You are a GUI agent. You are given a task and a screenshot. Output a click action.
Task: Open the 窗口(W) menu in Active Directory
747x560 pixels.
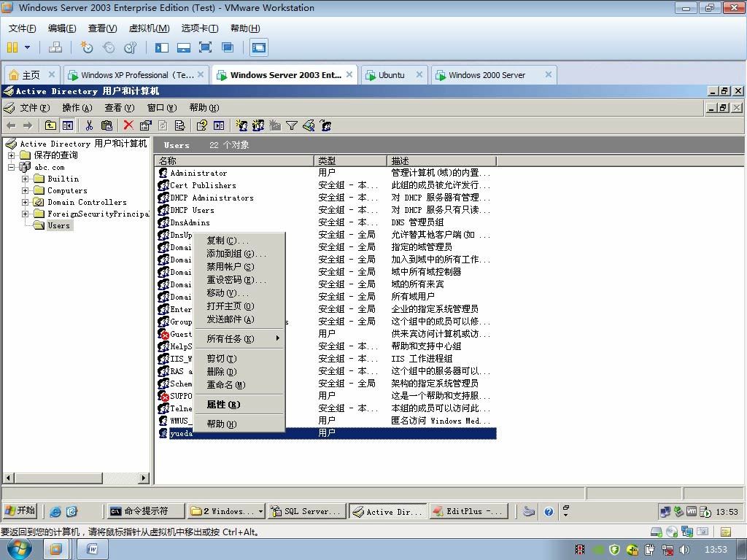pos(162,108)
